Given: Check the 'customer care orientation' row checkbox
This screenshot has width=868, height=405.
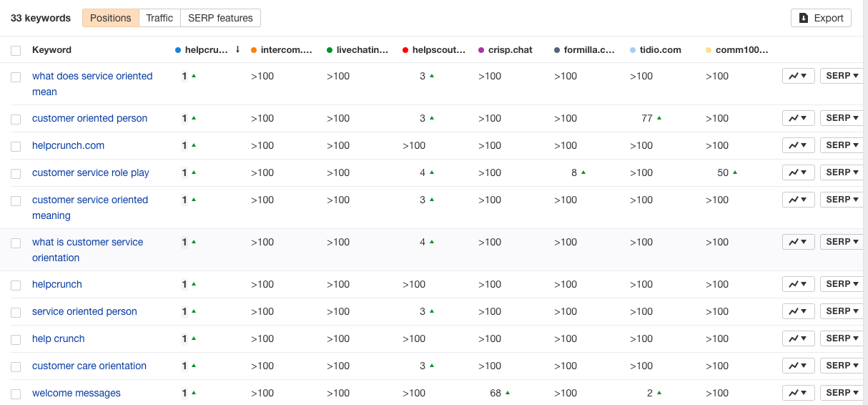Looking at the screenshot, I should tap(16, 366).
